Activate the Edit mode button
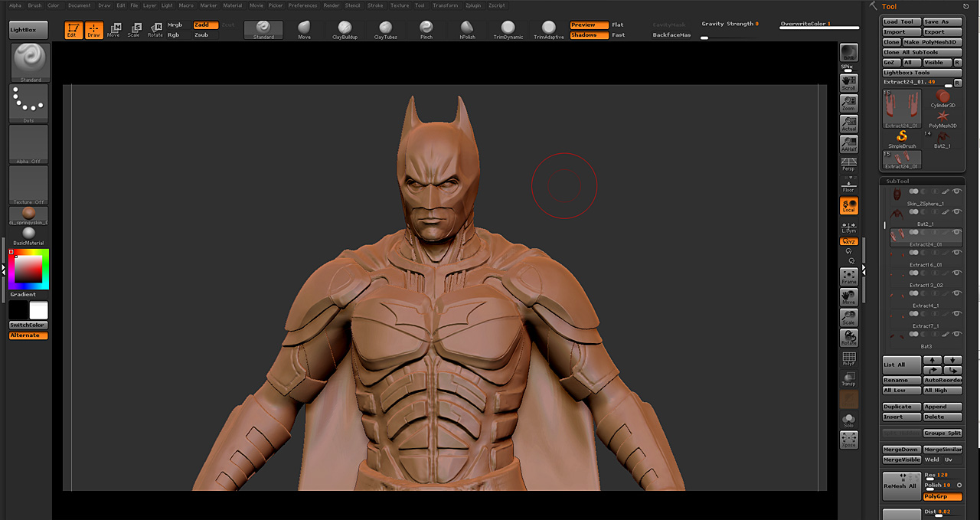Viewport: 980px width, 520px height. [x=73, y=31]
